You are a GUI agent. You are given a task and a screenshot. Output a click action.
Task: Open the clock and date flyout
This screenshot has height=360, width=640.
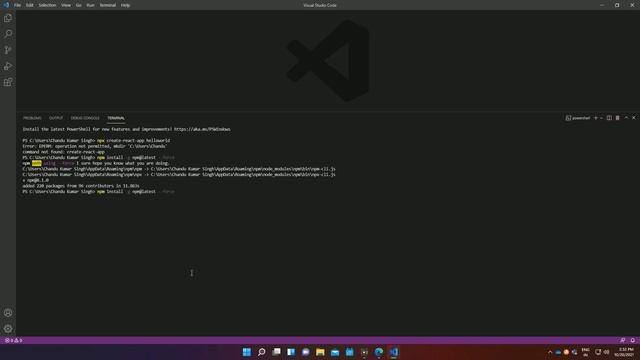coord(624,352)
